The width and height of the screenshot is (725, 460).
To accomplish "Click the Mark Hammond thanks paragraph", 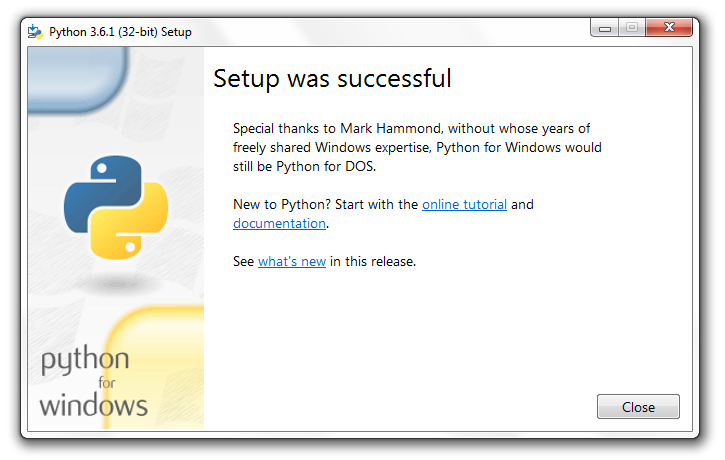I will pos(417,147).
